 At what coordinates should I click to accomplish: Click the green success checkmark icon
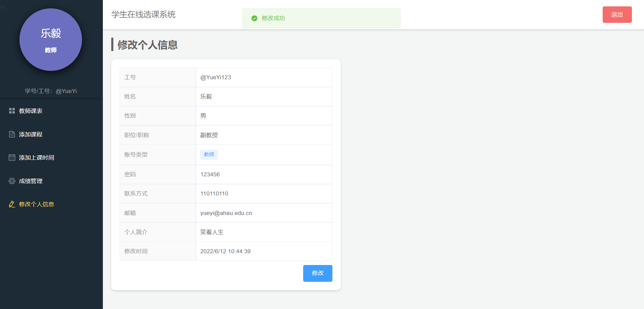coord(254,18)
